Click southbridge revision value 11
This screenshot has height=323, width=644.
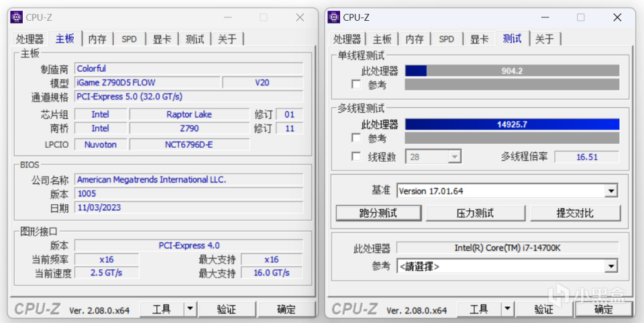290,128
